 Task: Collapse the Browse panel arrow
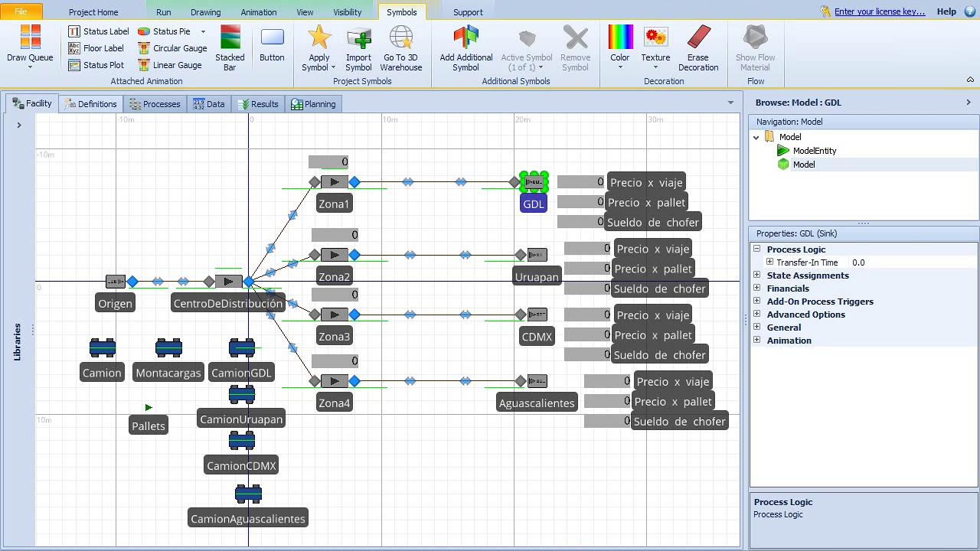pyautogui.click(x=969, y=103)
